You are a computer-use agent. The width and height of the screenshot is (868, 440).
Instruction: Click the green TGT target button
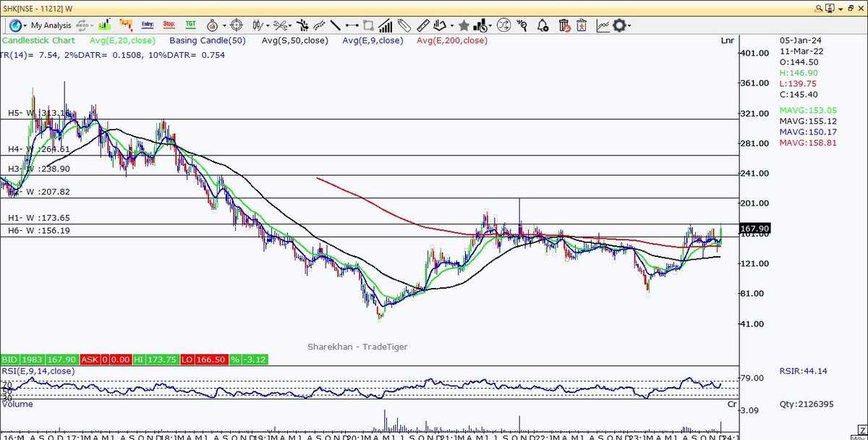[x=192, y=25]
